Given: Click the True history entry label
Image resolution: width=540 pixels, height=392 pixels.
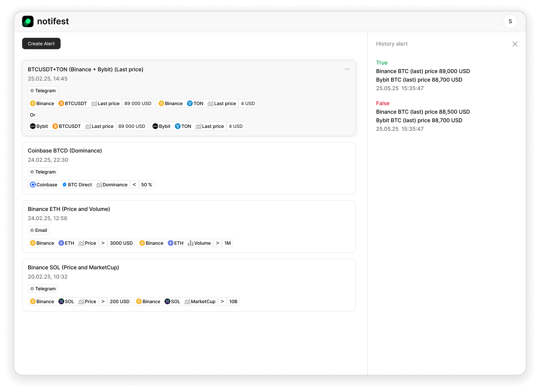Looking at the screenshot, I should [382, 63].
